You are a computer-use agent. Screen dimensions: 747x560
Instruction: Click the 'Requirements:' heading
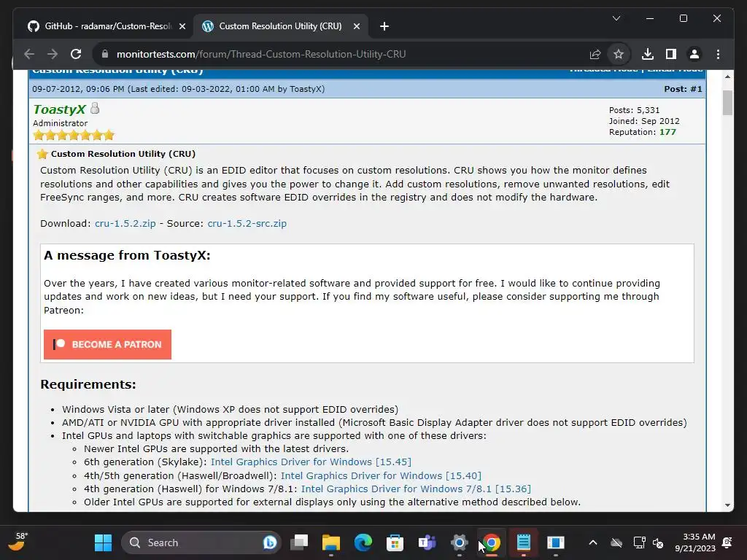coord(88,384)
